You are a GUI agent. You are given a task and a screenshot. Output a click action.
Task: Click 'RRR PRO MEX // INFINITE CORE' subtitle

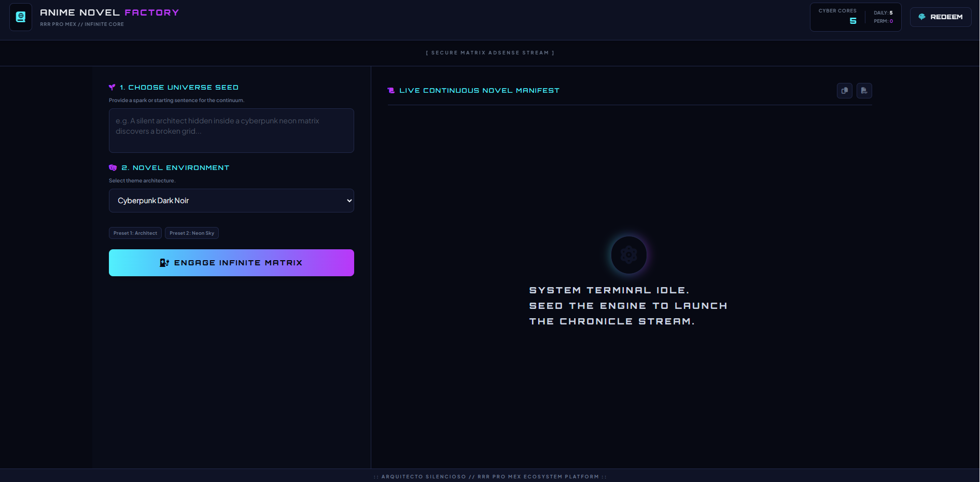point(82,24)
